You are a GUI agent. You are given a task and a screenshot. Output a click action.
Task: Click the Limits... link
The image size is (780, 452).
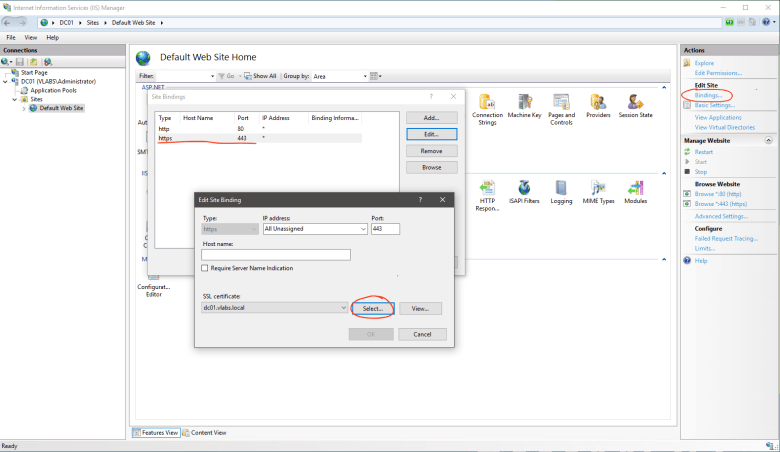click(705, 249)
